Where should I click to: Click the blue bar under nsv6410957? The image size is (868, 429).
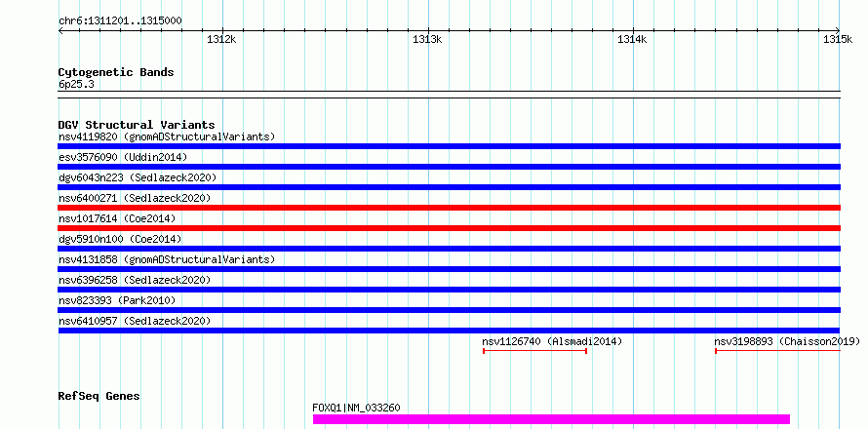pyautogui.click(x=450, y=331)
